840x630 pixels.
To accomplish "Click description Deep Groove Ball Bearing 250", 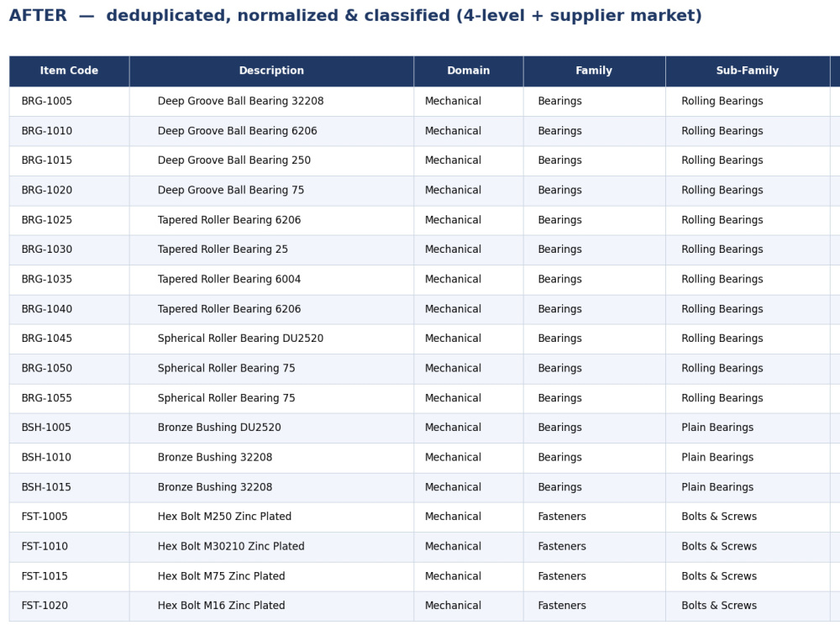I will [234, 160].
